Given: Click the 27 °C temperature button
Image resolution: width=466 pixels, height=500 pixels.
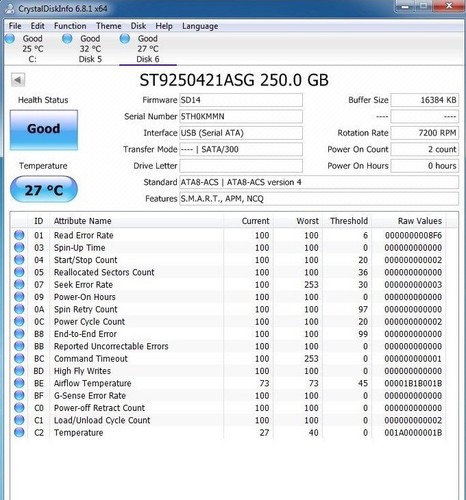Looking at the screenshot, I should 44,190.
